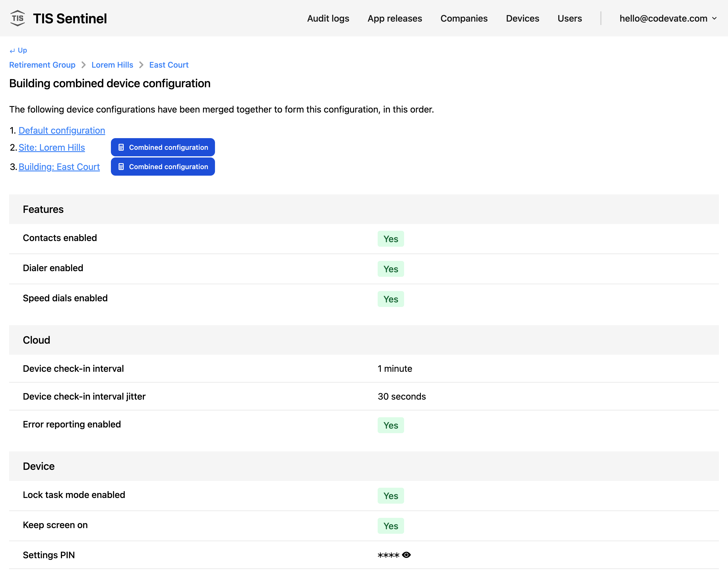Open Audit logs menu item

point(328,18)
